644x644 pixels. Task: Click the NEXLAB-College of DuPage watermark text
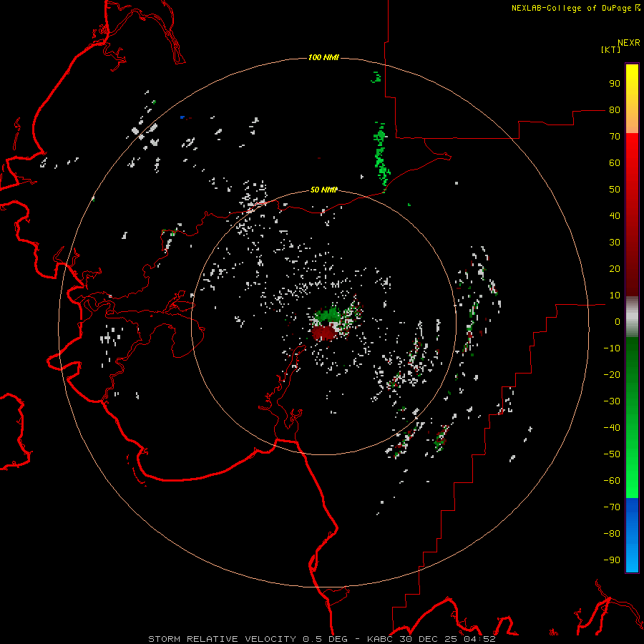pos(575,8)
